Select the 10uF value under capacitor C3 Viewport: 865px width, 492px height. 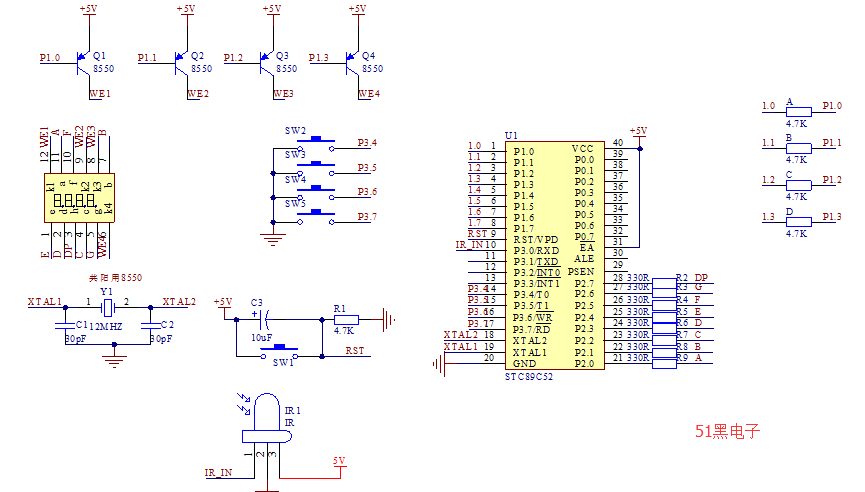tap(261, 338)
